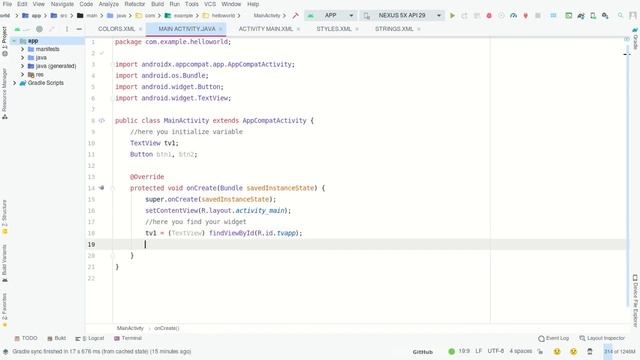The height and width of the screenshot is (360, 640).
Task: Collapse onCreate method fold marker at line 14
Action: [x=113, y=188]
